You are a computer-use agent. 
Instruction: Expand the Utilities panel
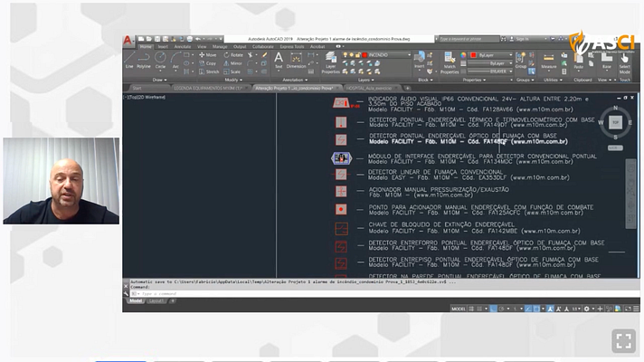(x=552, y=80)
